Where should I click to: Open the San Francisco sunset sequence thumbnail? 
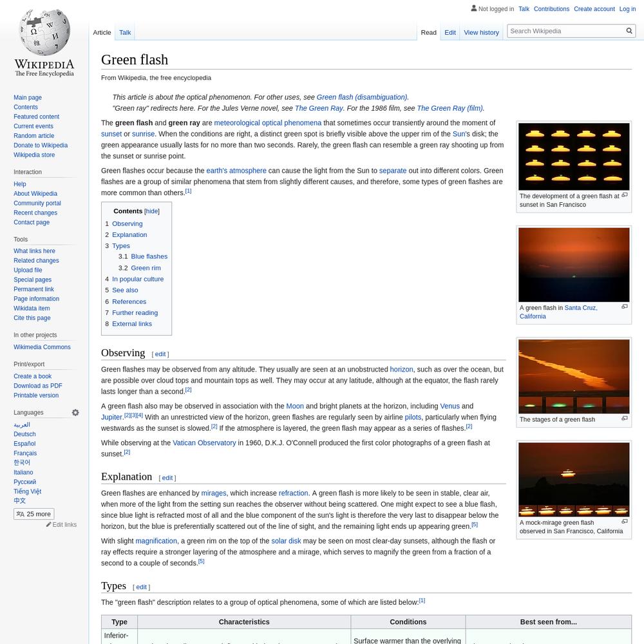coord(574,156)
